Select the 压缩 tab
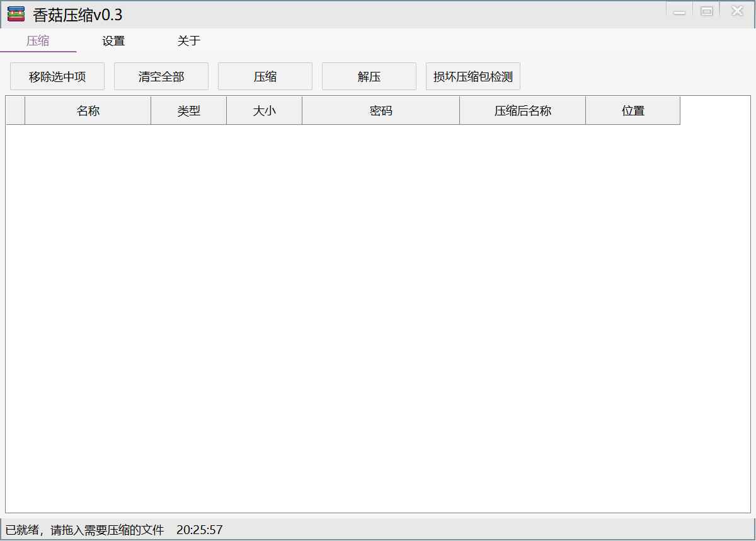The image size is (756, 541). (38, 40)
